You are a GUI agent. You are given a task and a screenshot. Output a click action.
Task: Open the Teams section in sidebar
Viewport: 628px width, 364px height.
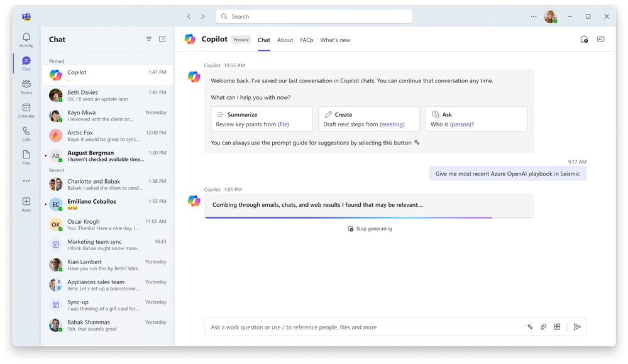(x=26, y=87)
